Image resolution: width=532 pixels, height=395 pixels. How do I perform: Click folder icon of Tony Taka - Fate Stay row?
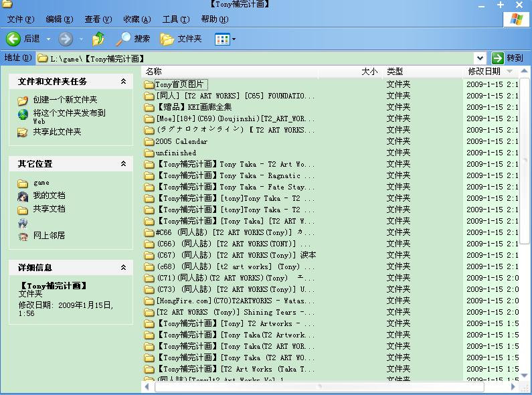coord(149,187)
